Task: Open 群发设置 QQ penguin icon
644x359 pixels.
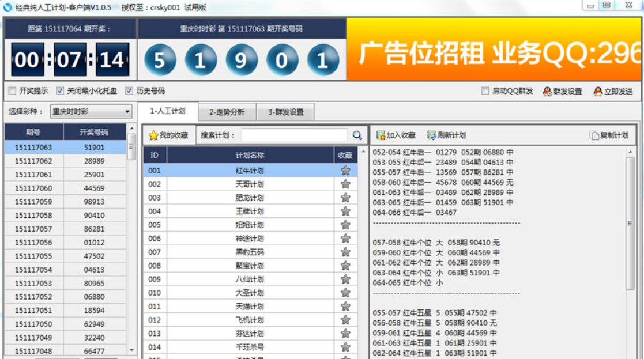Action: coord(547,91)
